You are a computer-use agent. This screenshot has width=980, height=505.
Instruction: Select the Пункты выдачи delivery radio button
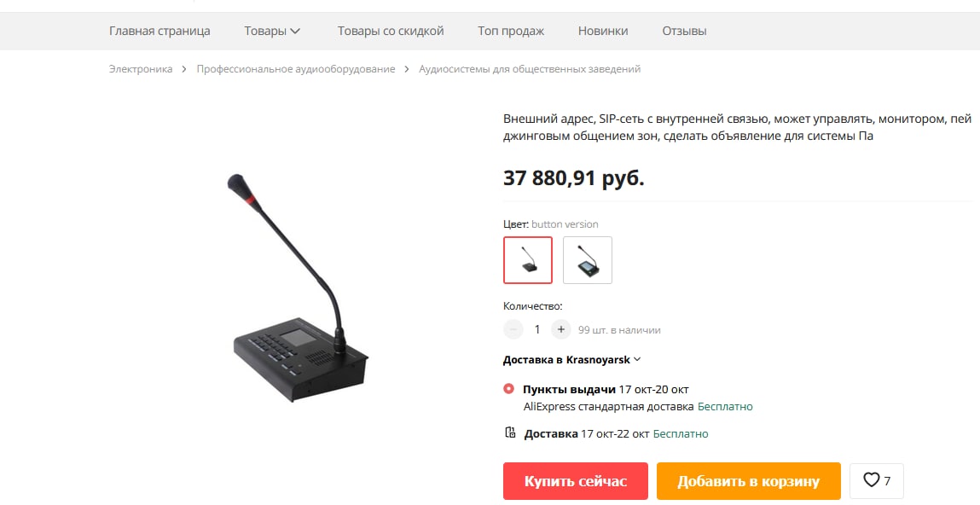(x=508, y=389)
